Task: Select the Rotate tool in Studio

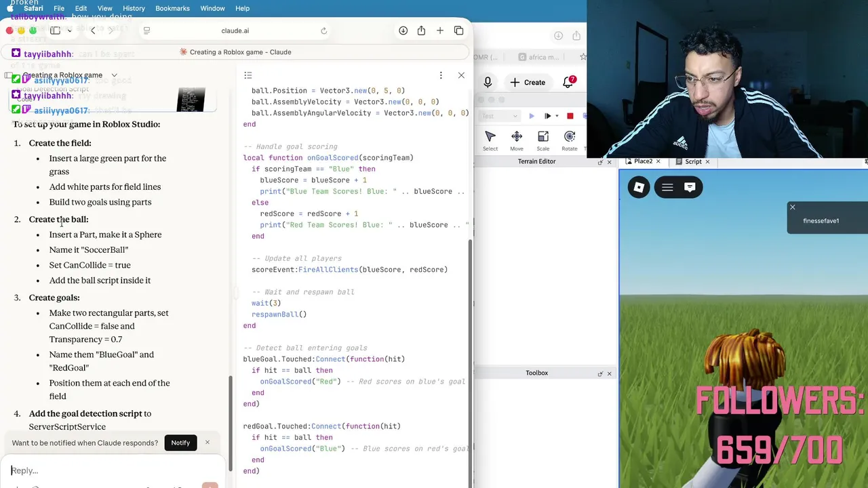Action: click(570, 141)
